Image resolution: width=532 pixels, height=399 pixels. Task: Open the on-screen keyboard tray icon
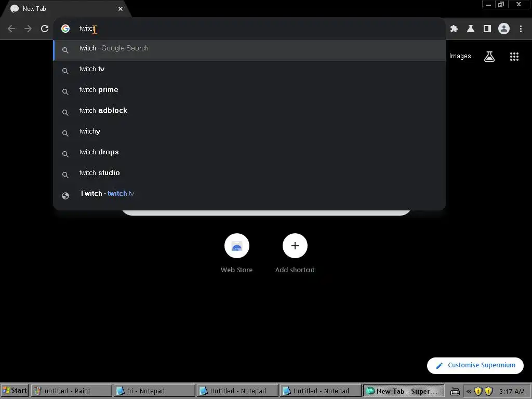[x=455, y=392]
